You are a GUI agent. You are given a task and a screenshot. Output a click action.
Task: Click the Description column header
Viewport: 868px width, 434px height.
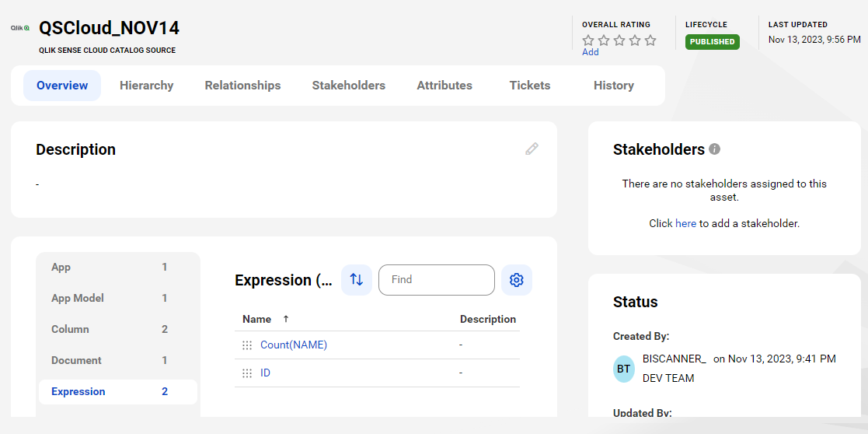click(488, 319)
